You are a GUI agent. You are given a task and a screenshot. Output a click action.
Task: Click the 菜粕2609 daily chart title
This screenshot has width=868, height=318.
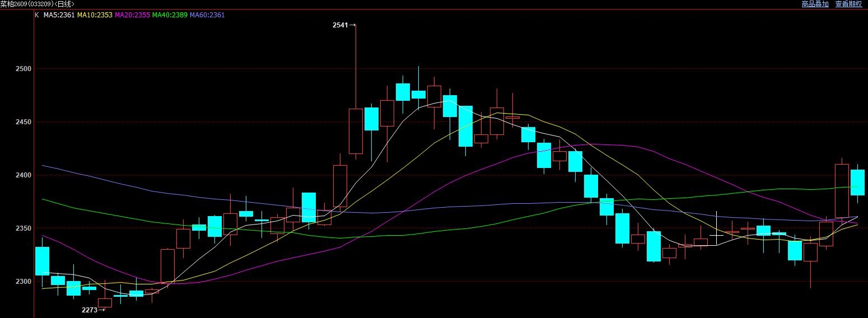[x=37, y=4]
